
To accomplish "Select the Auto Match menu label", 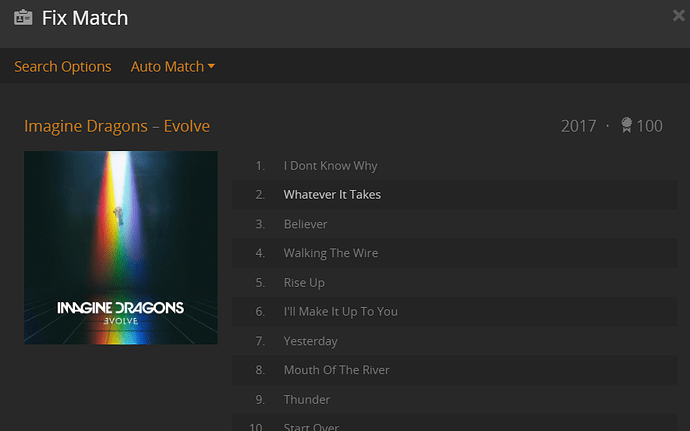I will [x=167, y=66].
